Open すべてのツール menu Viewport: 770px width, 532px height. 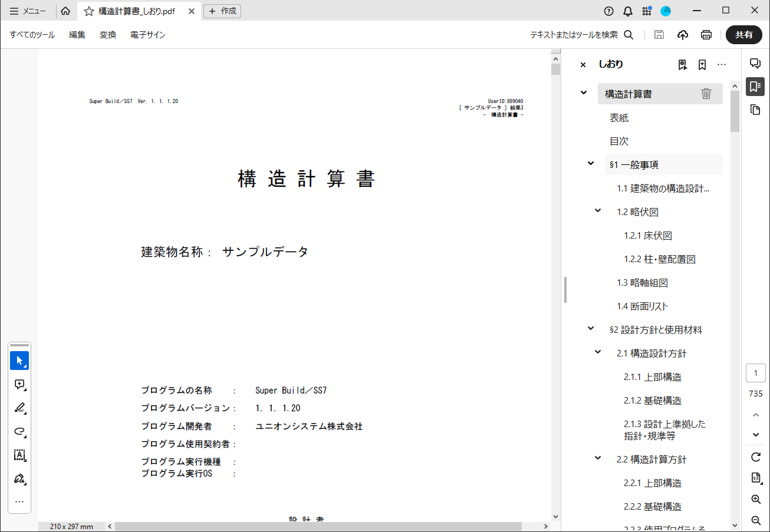32,35
